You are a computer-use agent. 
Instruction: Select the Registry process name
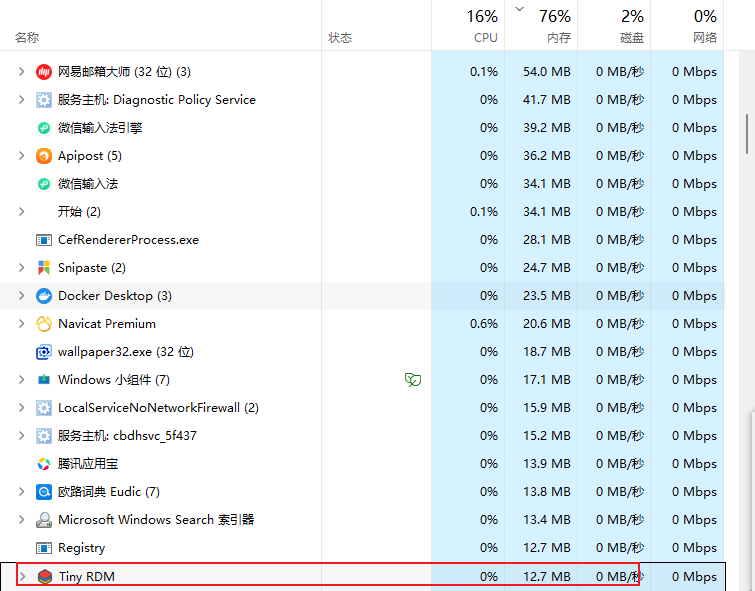(81, 548)
